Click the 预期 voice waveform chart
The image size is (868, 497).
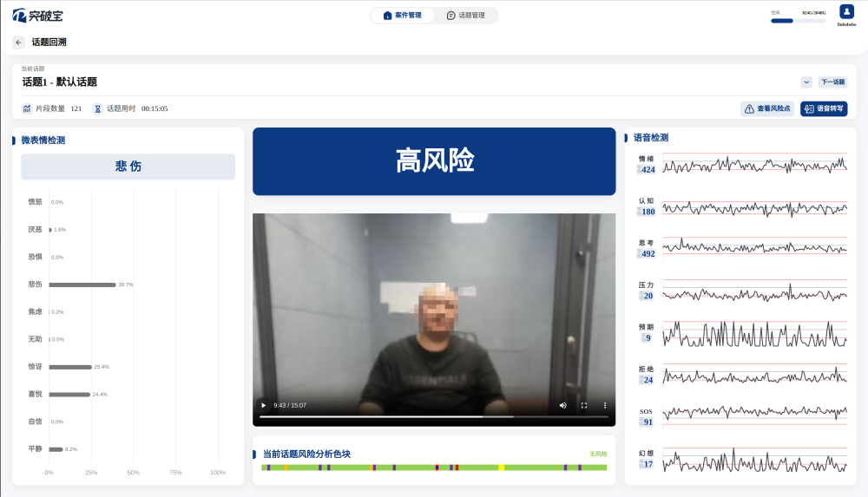[754, 333]
